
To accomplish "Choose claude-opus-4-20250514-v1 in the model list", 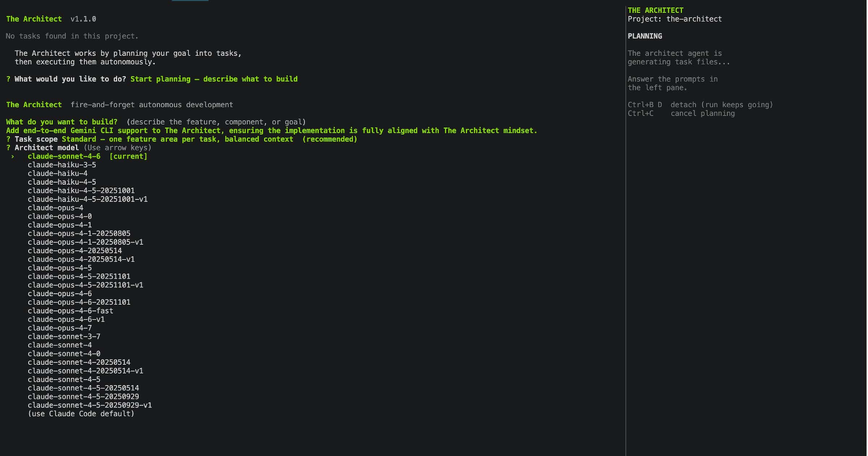I will 81,259.
